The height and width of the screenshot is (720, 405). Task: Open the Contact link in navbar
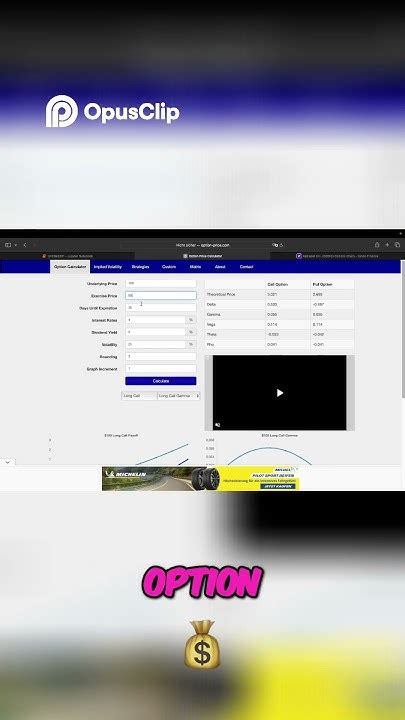(246, 267)
